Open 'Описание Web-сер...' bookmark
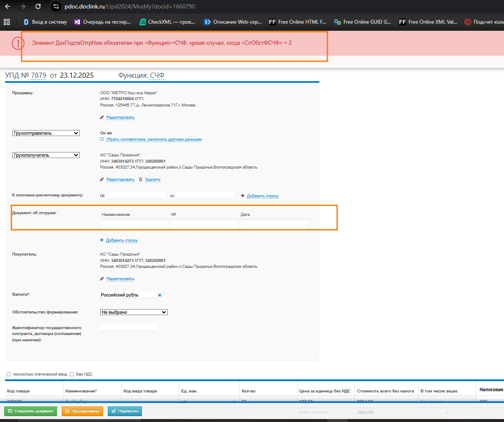The width and height of the screenshot is (504, 422). (x=233, y=22)
